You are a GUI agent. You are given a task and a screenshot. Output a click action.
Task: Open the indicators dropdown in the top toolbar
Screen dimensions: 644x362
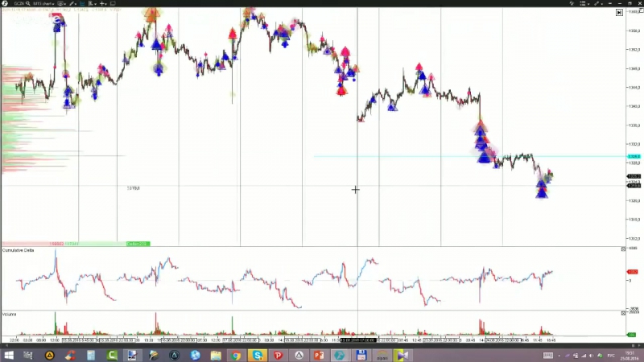pos(93,3)
